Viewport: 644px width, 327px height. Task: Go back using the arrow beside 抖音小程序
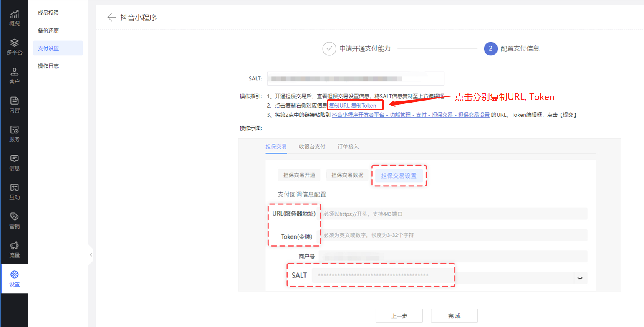coord(111,17)
